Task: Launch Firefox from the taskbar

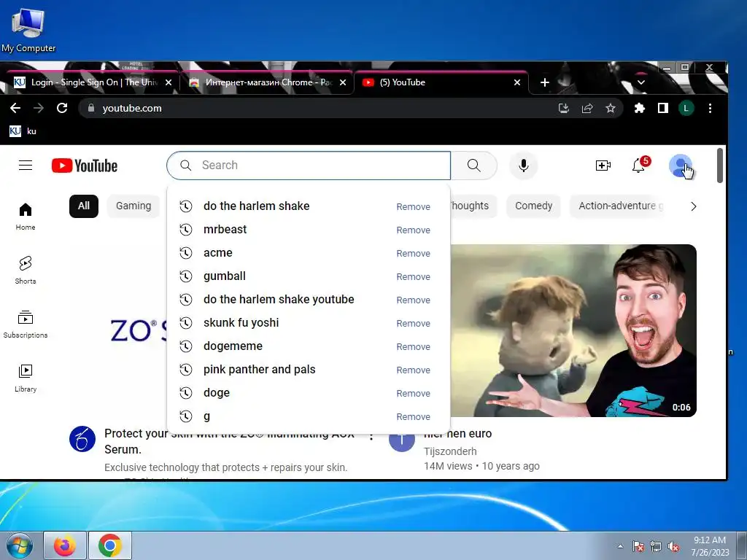Action: 65,545
